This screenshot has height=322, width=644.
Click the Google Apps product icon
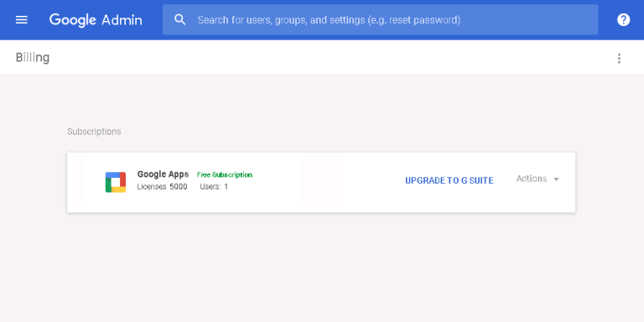point(116,182)
